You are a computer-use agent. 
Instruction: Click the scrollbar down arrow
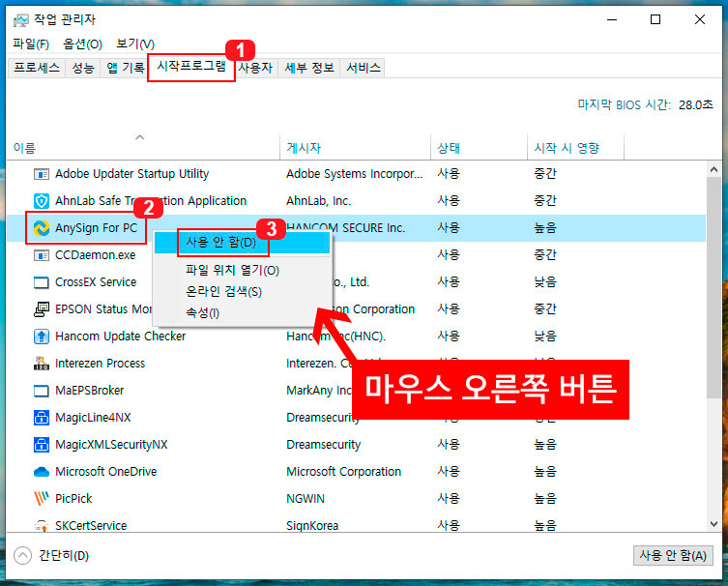713,524
